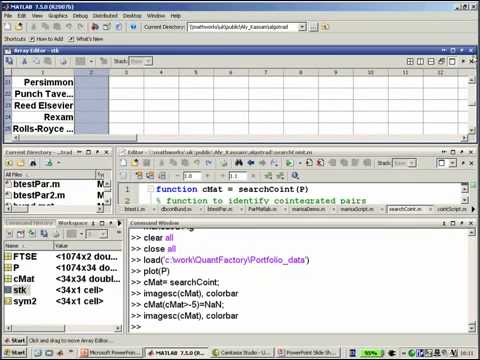Open Workspace plot selector dropdown arrow

click(x=81, y=234)
